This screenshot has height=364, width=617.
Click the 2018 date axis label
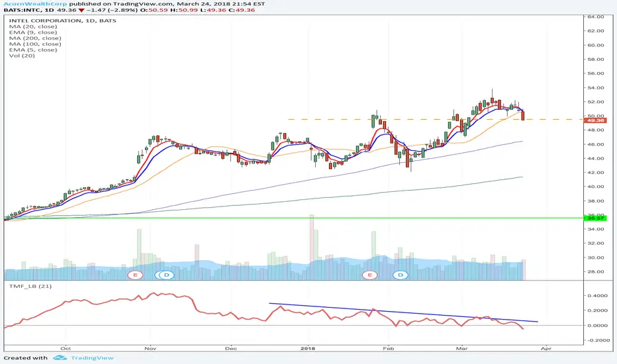point(308,349)
